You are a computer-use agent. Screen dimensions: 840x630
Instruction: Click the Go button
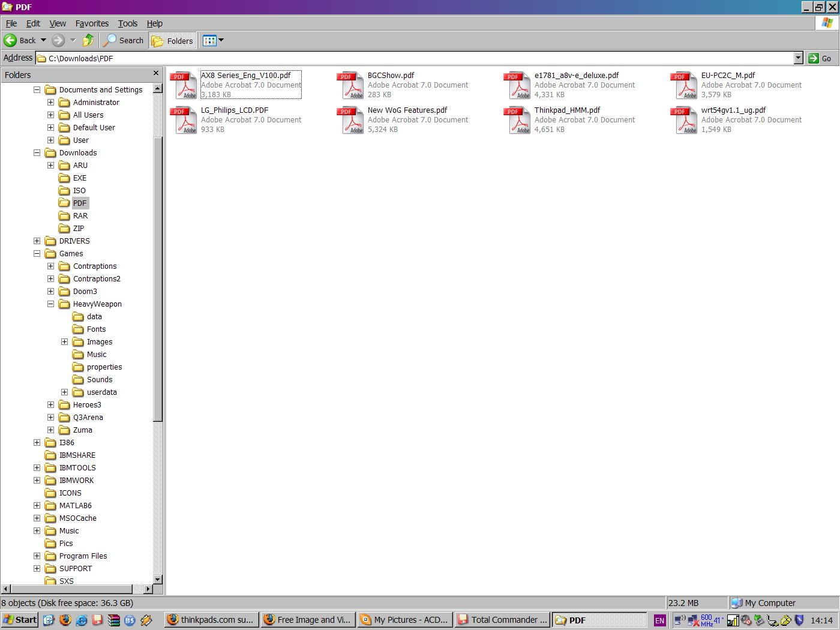coord(820,58)
